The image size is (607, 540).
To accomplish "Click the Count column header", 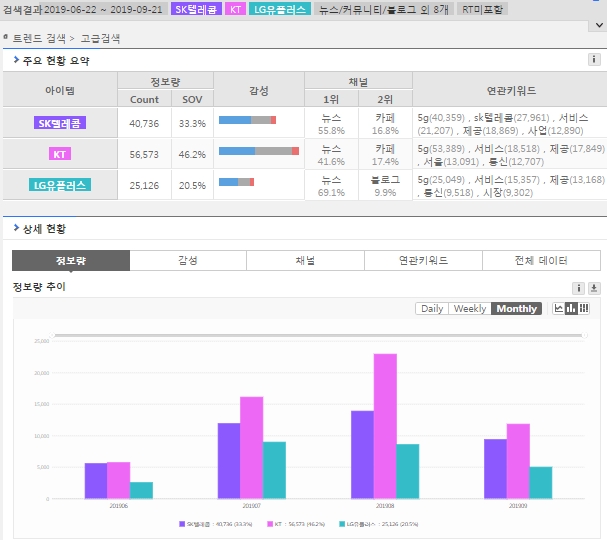I will [x=144, y=99].
